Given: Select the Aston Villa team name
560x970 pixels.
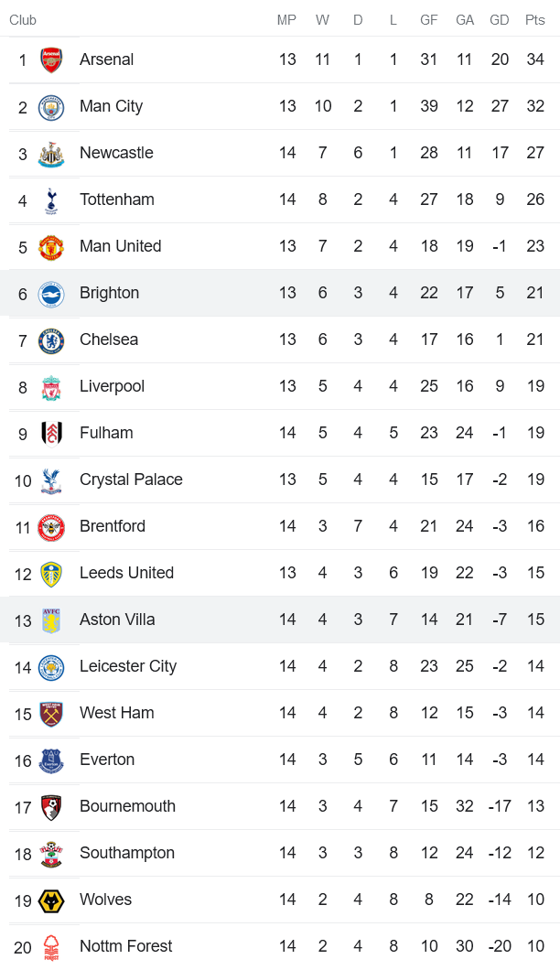Looking at the screenshot, I should [x=117, y=620].
